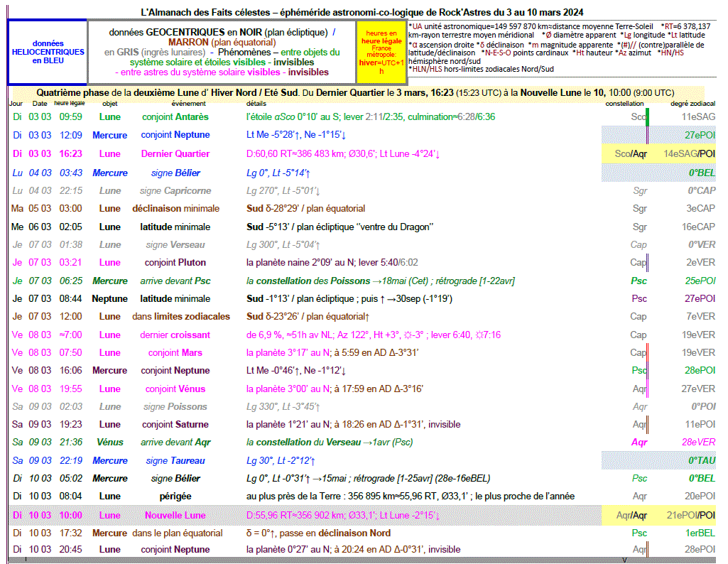
Task: Click the event "dans limites zodiacales"
Action: coord(180,317)
